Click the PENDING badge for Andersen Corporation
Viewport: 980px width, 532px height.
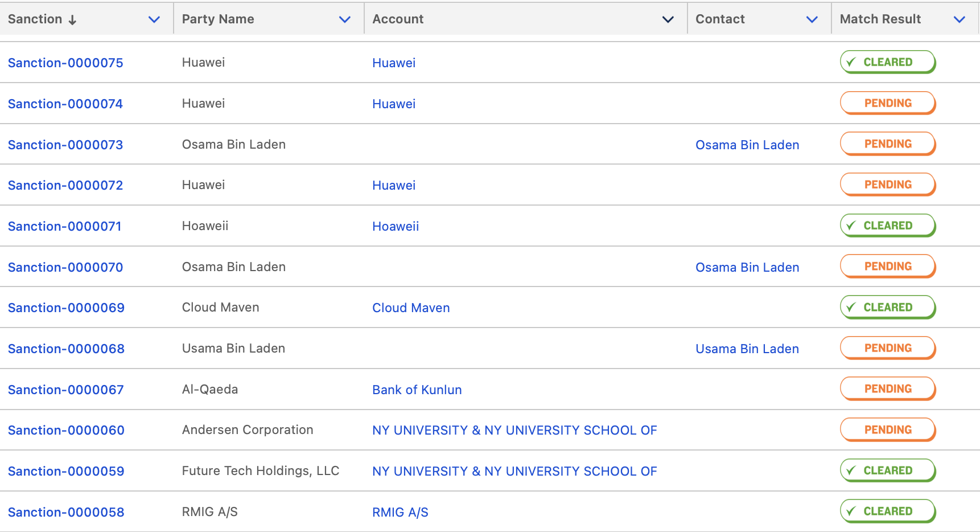888,429
